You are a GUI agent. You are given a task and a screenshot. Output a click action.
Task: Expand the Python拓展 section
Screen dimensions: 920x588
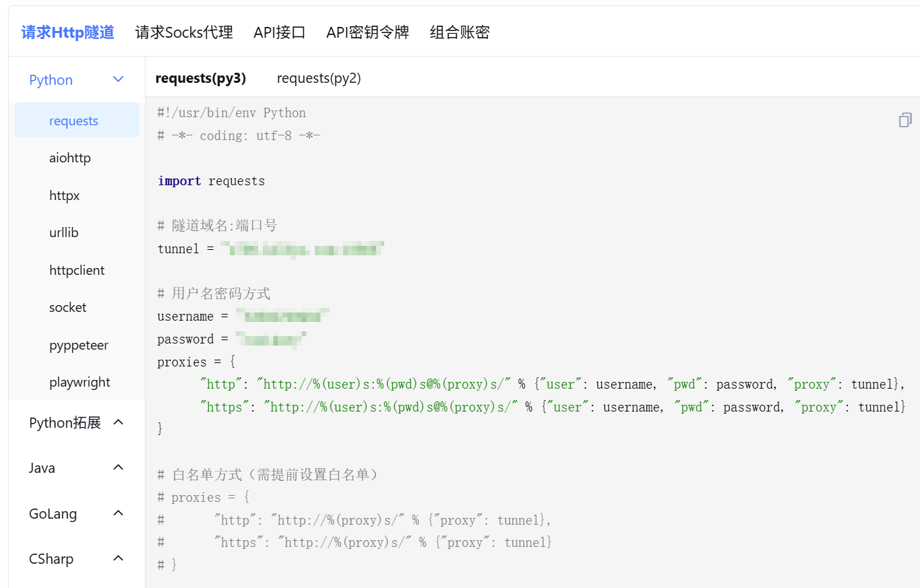point(118,422)
